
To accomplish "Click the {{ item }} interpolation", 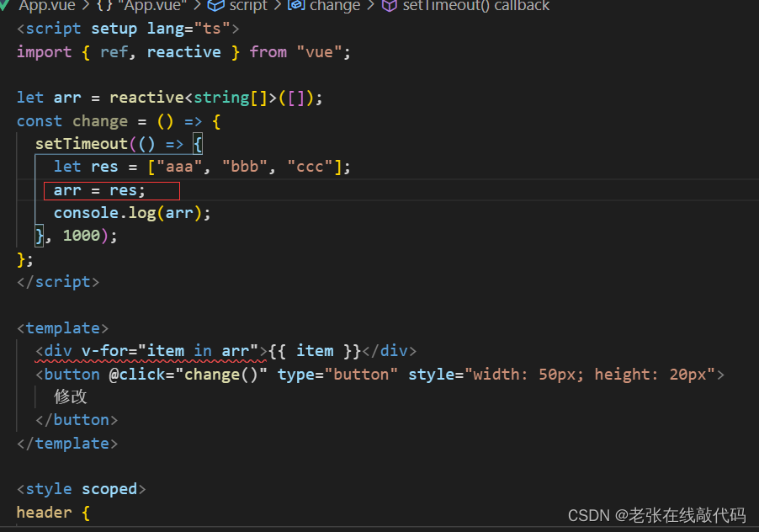I will point(315,351).
